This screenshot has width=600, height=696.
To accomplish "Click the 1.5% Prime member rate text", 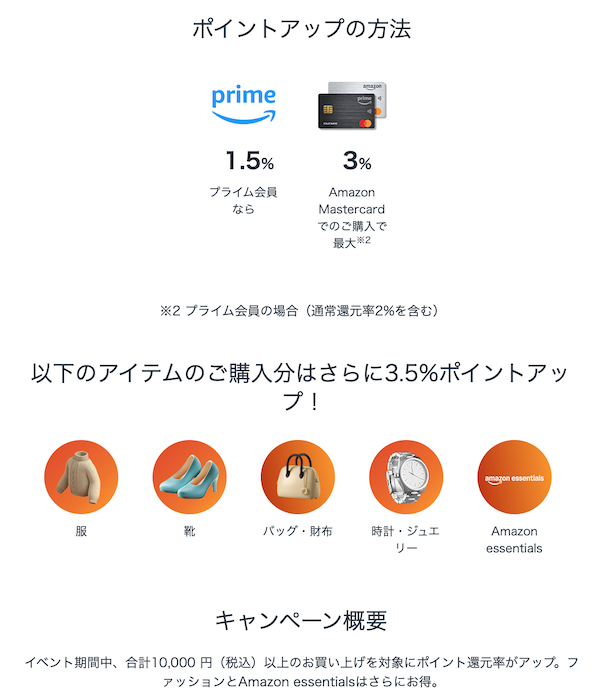I will point(249,161).
